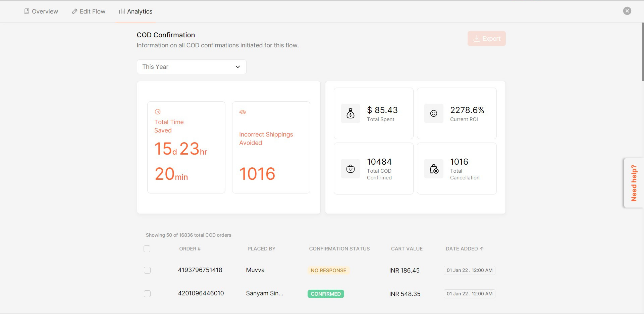The height and width of the screenshot is (314, 644).
Task: Close the flow panel with X button
Action: tap(627, 11)
